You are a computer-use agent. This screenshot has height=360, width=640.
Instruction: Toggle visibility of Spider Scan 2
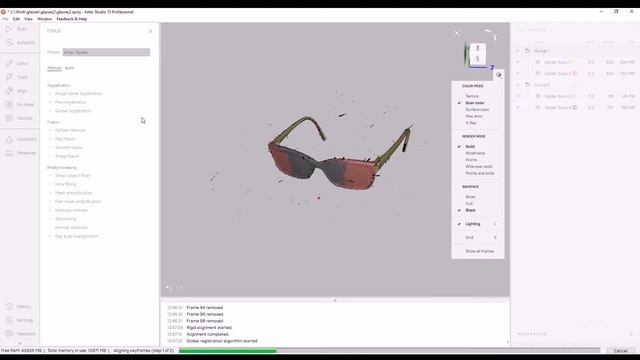point(518,73)
